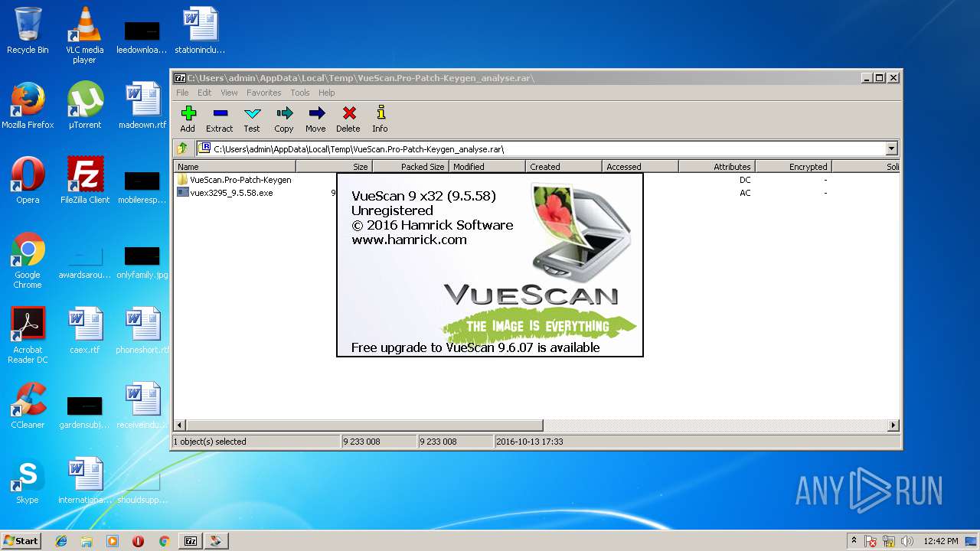Click the scroll-left arrow of file list

pos(180,425)
